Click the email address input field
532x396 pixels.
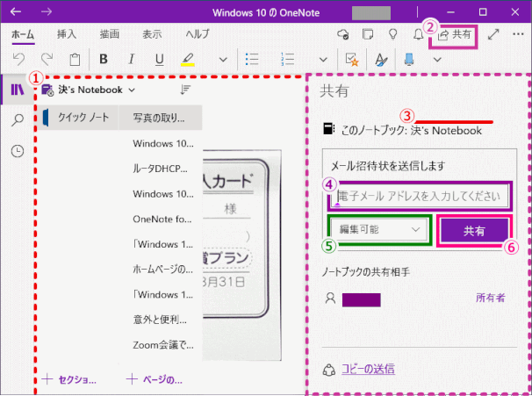click(x=420, y=196)
